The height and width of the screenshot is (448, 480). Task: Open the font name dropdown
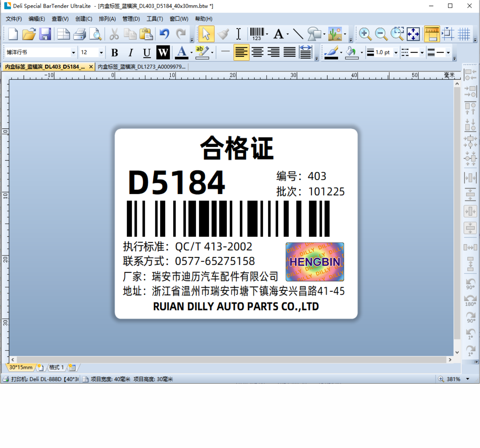tap(73, 52)
